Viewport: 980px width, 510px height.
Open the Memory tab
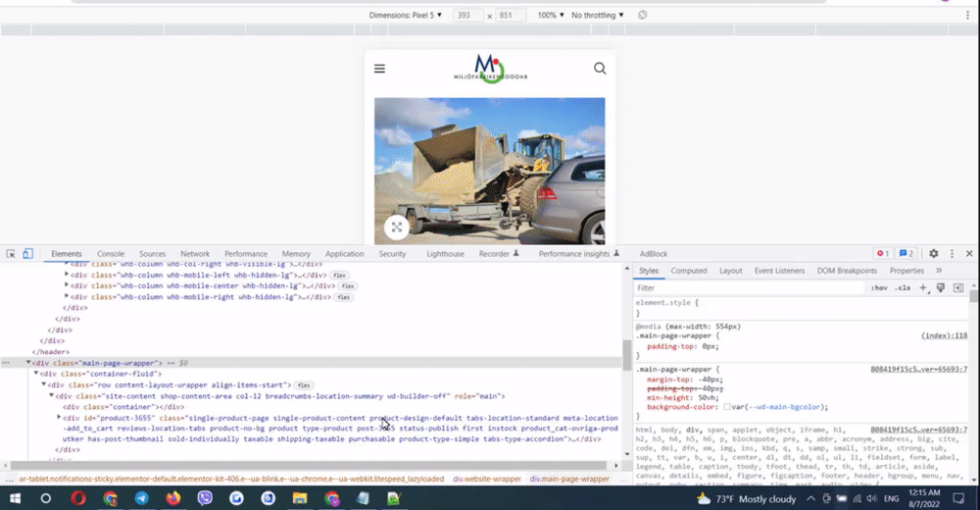296,253
